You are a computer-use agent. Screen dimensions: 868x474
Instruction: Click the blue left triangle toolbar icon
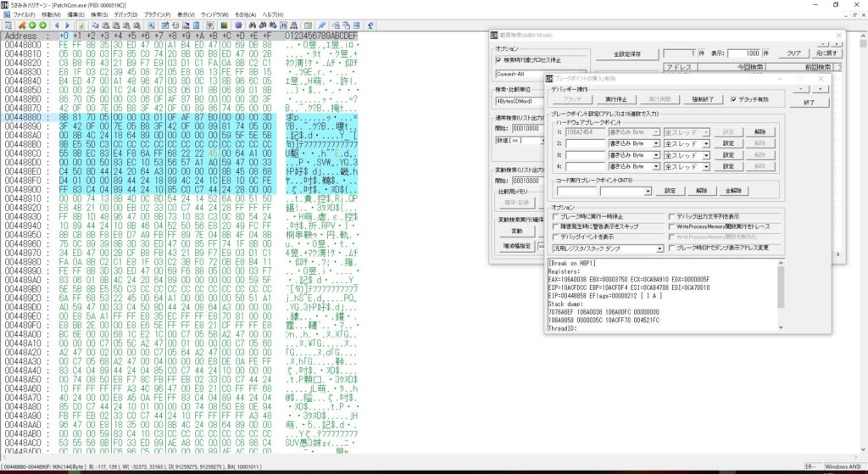point(57,25)
